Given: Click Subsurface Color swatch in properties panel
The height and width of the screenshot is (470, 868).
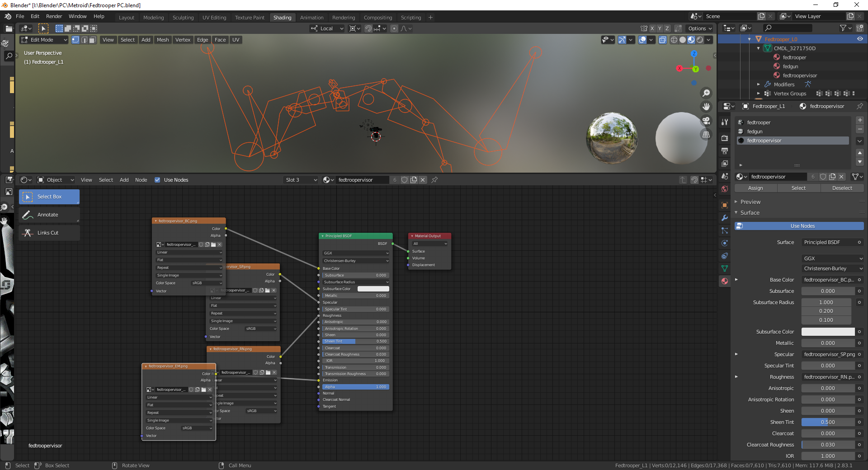Looking at the screenshot, I should coord(828,332).
